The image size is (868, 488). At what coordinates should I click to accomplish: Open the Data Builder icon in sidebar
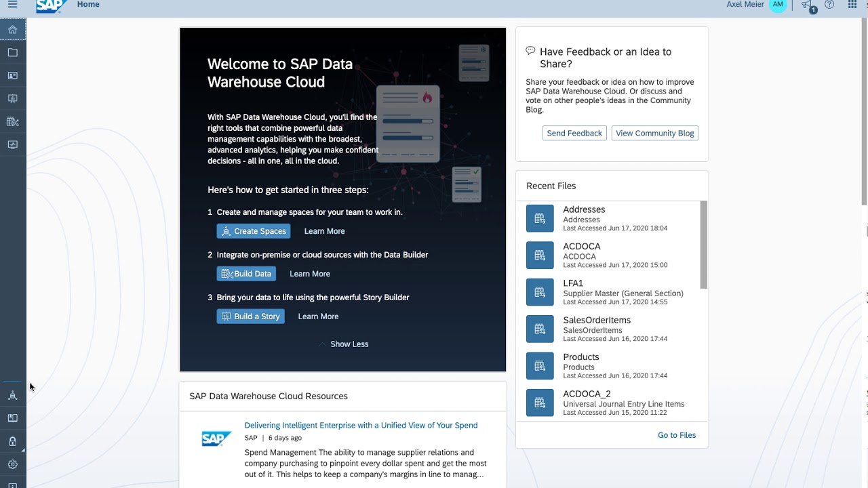pyautogui.click(x=12, y=121)
